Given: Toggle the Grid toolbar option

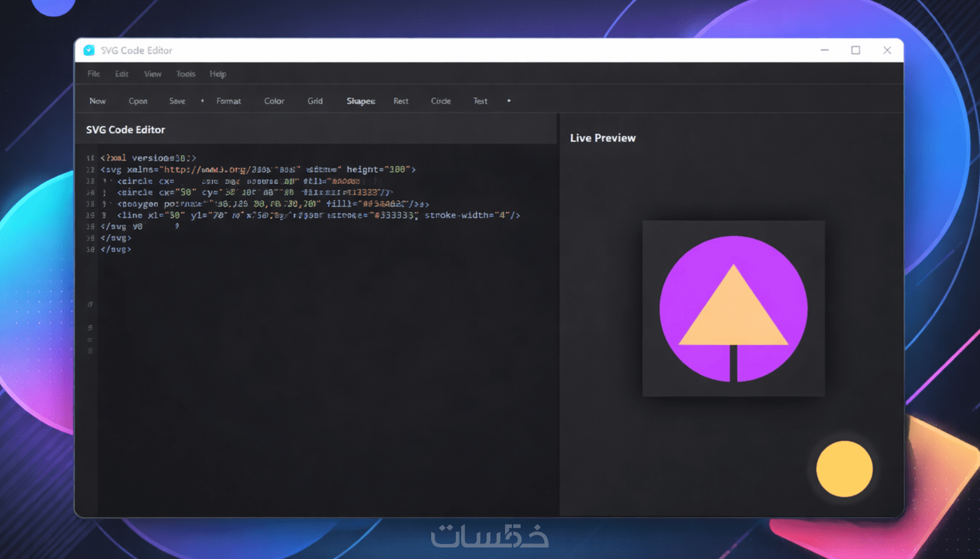Looking at the screenshot, I should 315,101.
